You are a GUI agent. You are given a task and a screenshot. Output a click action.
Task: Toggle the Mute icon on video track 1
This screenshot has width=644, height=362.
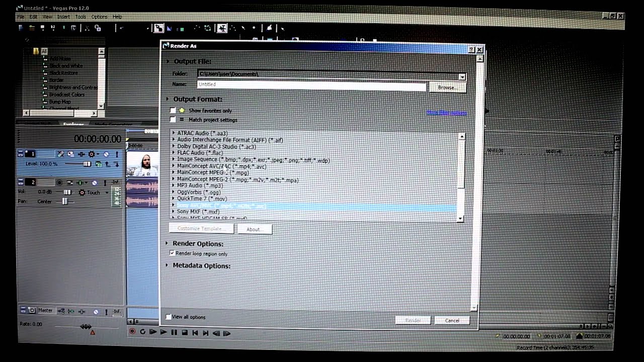coord(106,154)
